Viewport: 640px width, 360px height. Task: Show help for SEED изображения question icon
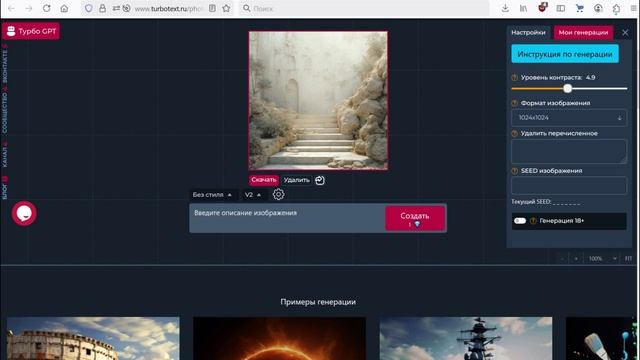pyautogui.click(x=514, y=171)
